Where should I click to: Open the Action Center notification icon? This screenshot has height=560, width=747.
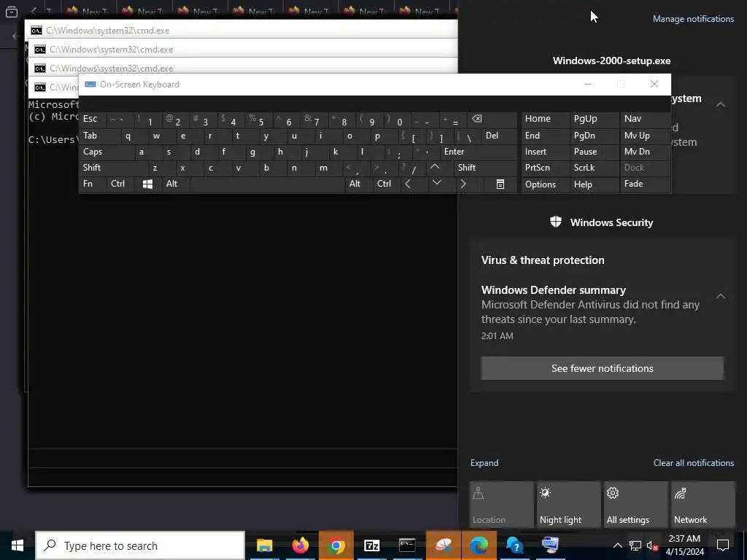pos(723,545)
